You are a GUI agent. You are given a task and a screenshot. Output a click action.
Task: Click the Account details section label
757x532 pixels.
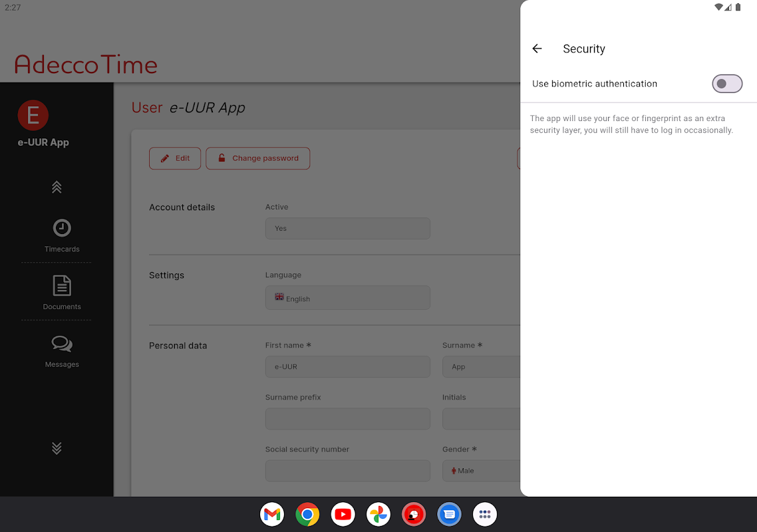(x=182, y=207)
